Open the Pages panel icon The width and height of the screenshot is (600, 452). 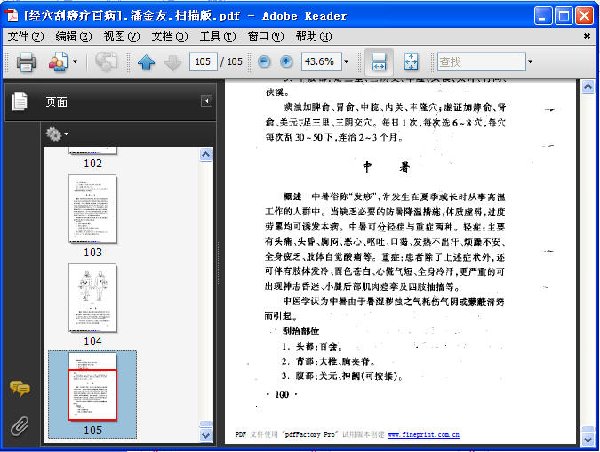20,102
